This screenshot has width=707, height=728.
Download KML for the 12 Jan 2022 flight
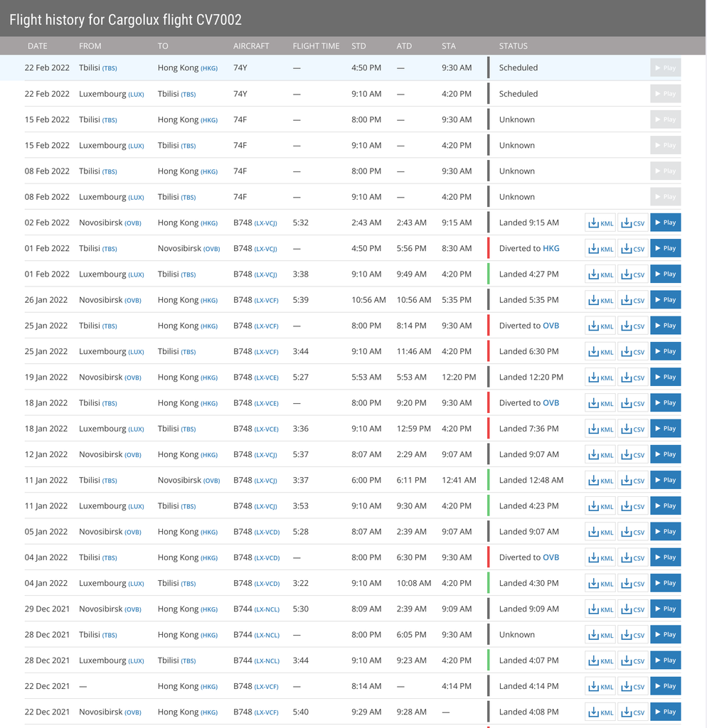(600, 454)
